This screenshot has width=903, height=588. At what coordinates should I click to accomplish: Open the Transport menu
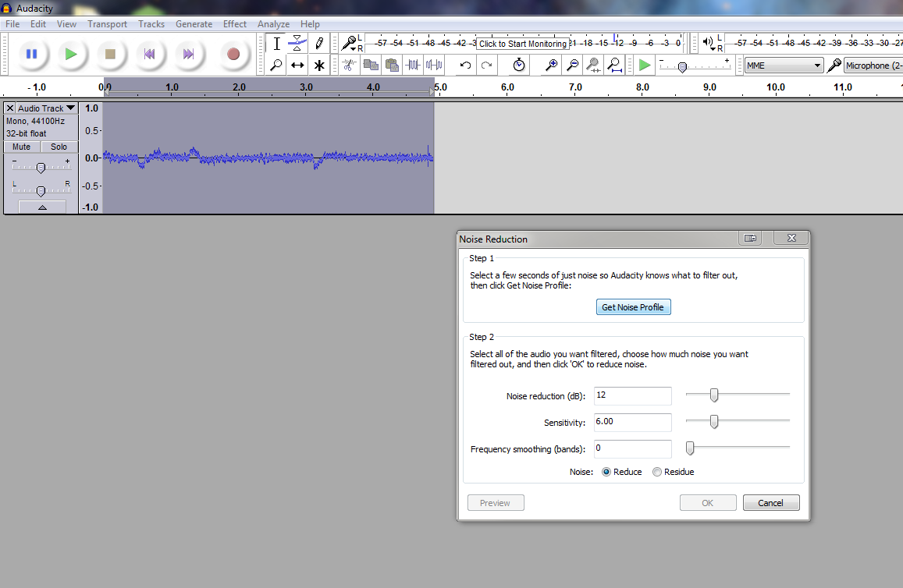pyautogui.click(x=107, y=24)
